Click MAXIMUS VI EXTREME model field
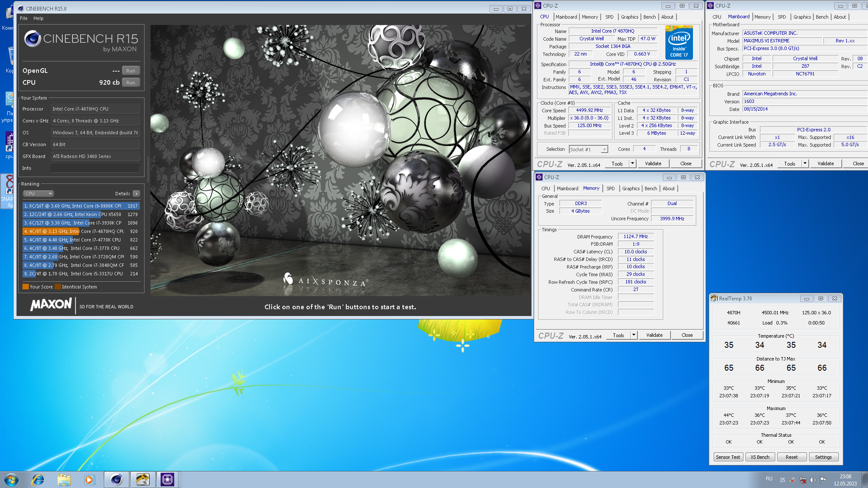 (782, 41)
